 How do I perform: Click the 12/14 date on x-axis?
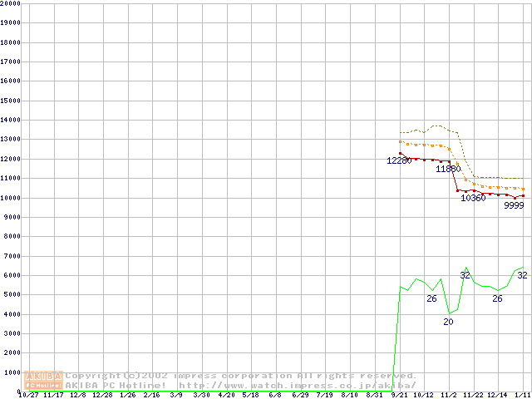coord(498,395)
